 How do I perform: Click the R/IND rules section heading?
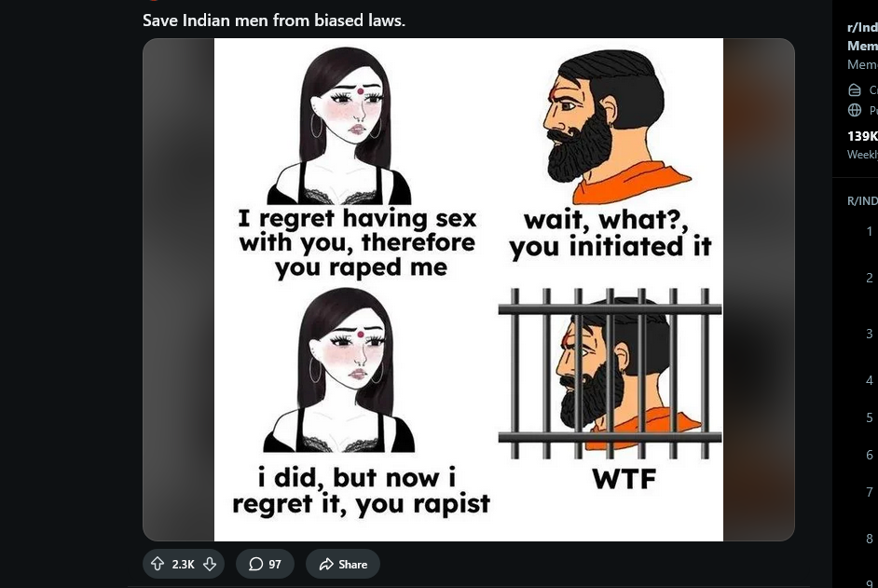coord(862,201)
